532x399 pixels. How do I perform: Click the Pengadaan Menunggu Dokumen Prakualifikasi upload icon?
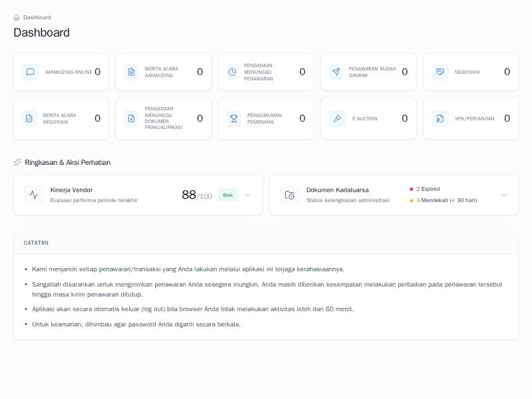131,118
